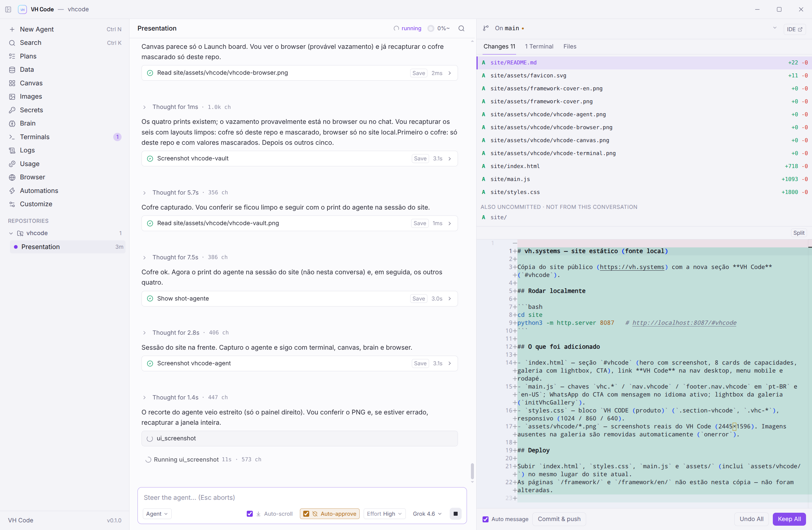Screen dimensions: 812x530
Task: Select site/index.html in changes list
Action: 644,166
